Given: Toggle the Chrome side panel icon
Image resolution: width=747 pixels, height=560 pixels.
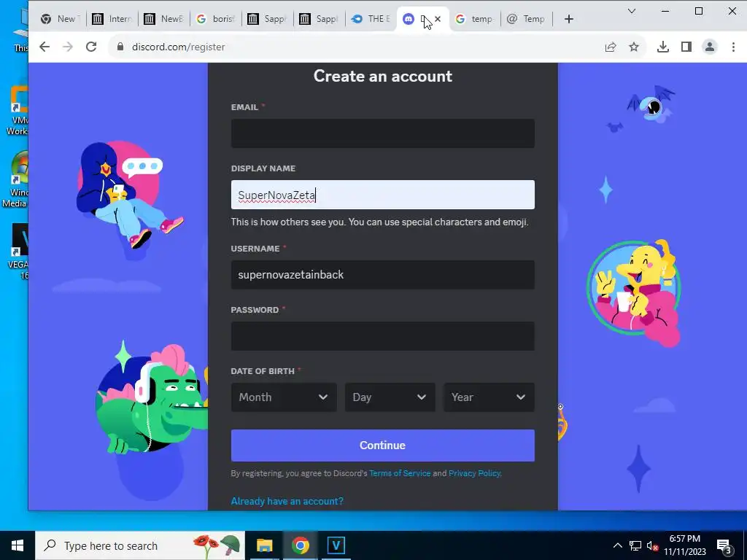Looking at the screenshot, I should click(x=686, y=47).
